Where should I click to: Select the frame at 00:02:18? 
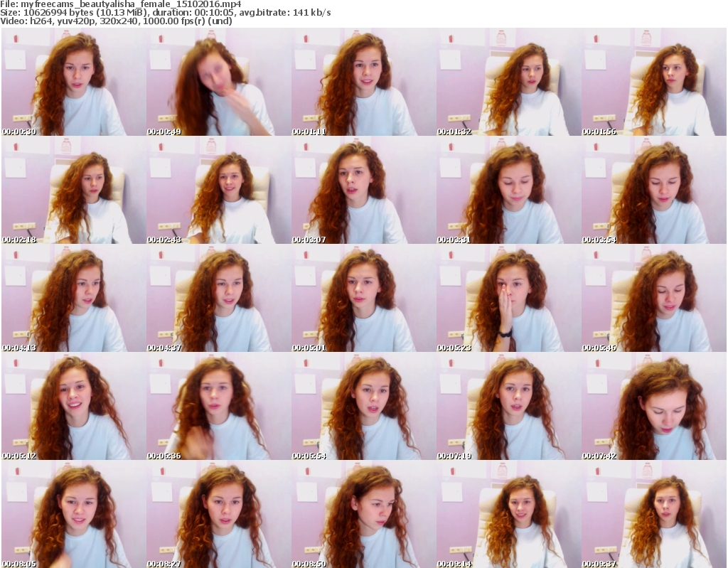tap(73, 190)
